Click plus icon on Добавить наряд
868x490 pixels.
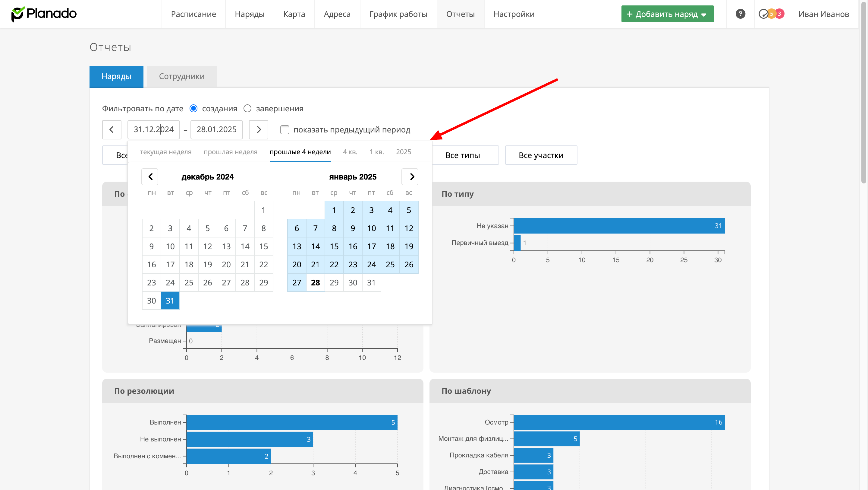coord(629,14)
